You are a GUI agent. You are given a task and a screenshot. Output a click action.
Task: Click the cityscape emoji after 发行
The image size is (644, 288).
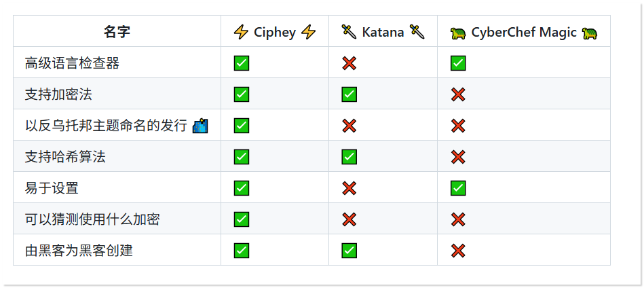coord(200,126)
